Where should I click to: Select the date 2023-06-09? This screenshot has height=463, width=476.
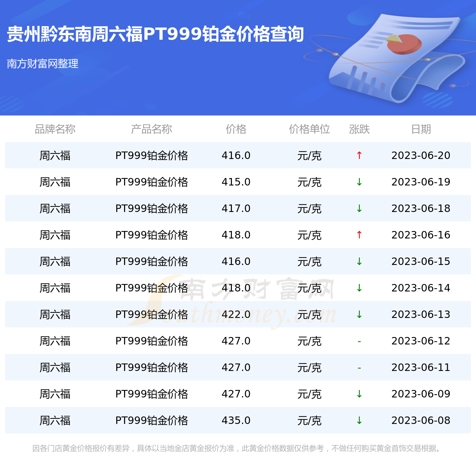tap(421, 394)
